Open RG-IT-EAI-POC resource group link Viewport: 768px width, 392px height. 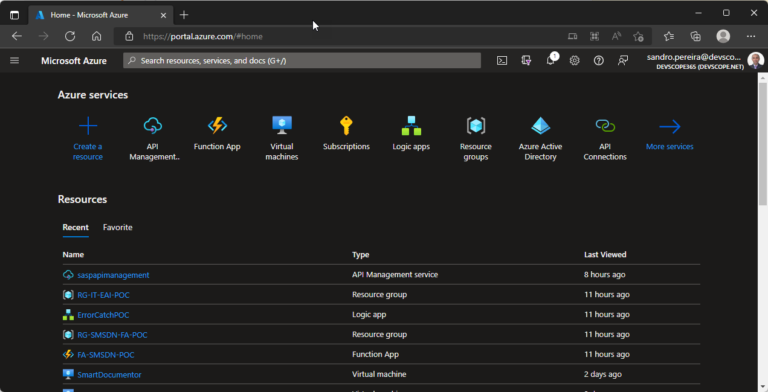(103, 295)
